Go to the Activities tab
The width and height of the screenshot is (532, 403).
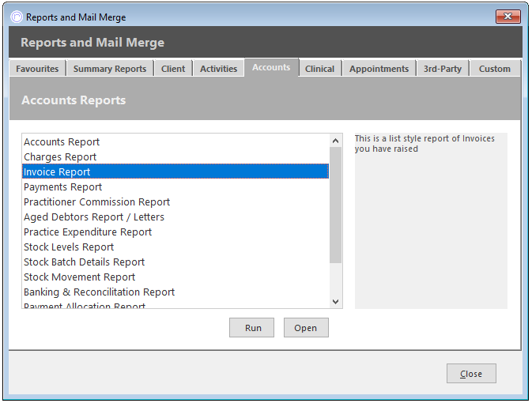click(x=218, y=69)
